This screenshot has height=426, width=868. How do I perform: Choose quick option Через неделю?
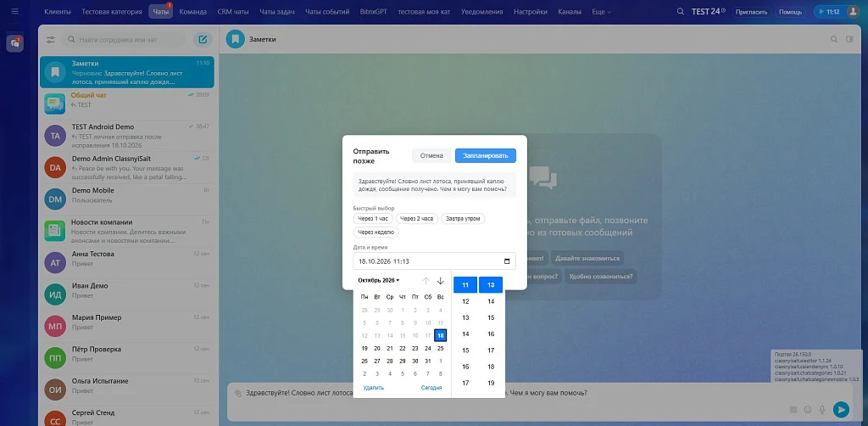click(x=376, y=233)
